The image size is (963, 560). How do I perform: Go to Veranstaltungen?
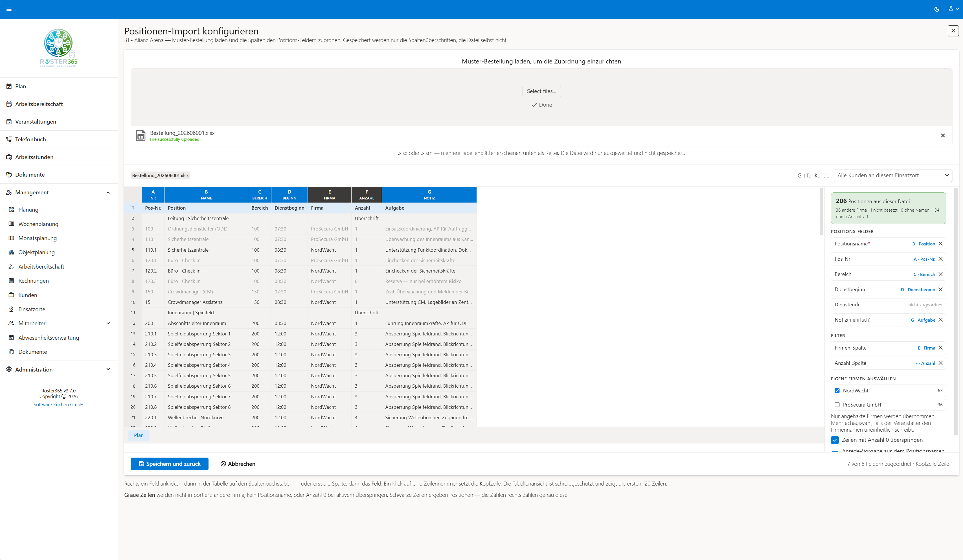[58, 122]
